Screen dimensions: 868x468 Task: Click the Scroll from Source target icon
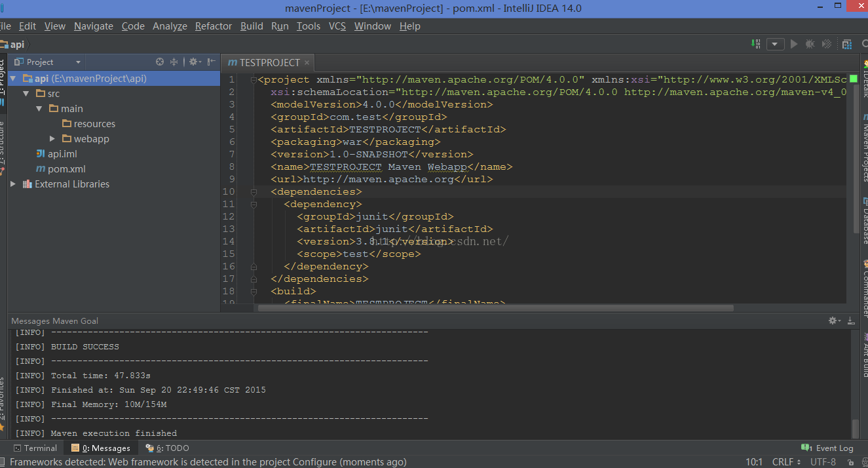click(x=160, y=62)
